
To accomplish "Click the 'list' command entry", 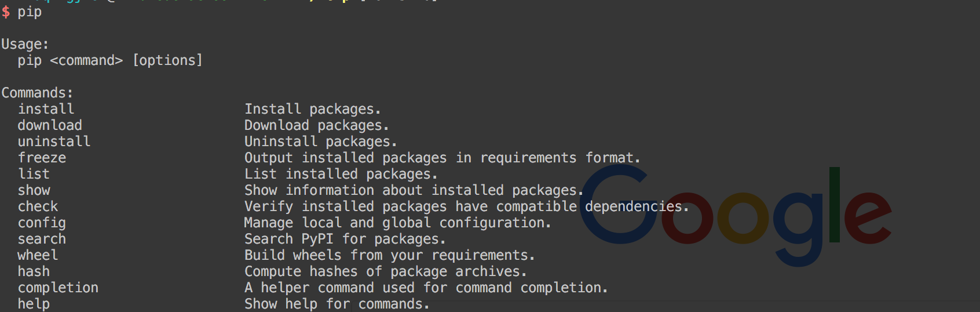I will (x=34, y=174).
